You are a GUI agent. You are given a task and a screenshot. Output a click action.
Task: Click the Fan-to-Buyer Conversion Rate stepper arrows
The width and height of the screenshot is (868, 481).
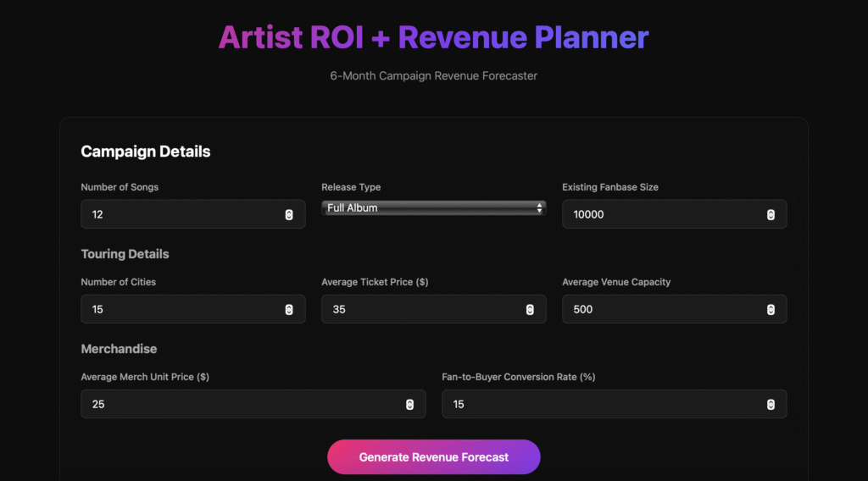pyautogui.click(x=771, y=405)
